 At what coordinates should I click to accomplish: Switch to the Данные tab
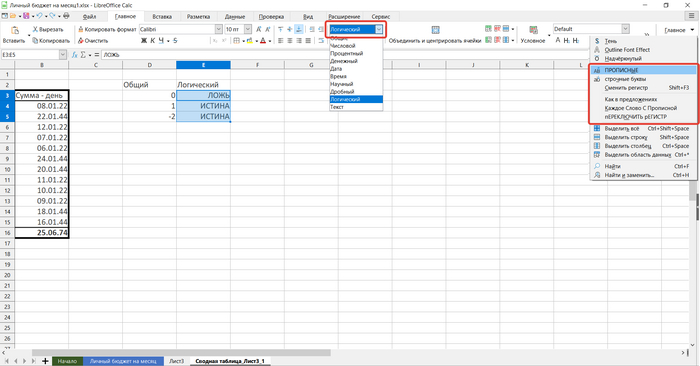(235, 17)
